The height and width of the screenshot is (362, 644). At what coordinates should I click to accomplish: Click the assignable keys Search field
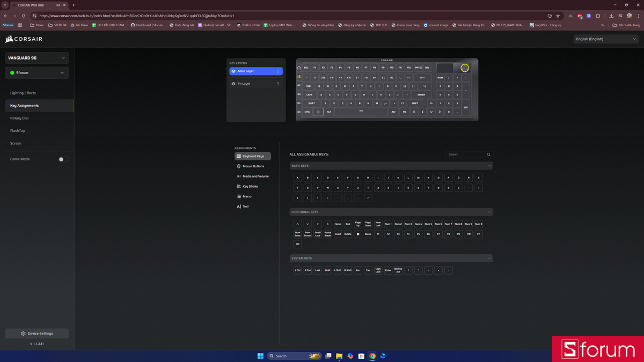(x=466, y=154)
